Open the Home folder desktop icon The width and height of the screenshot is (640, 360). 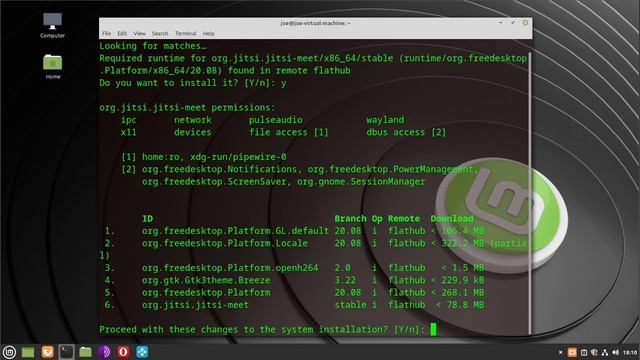[x=53, y=67]
